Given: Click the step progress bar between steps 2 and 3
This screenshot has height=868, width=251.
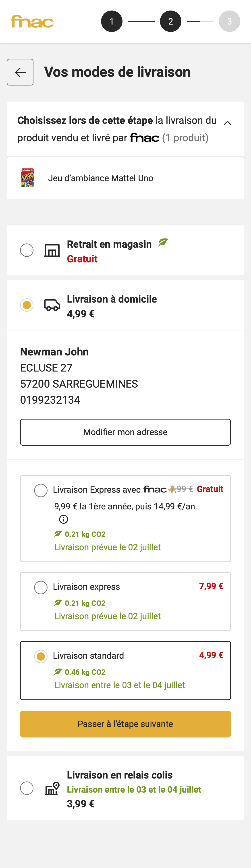Looking at the screenshot, I should (200, 21).
